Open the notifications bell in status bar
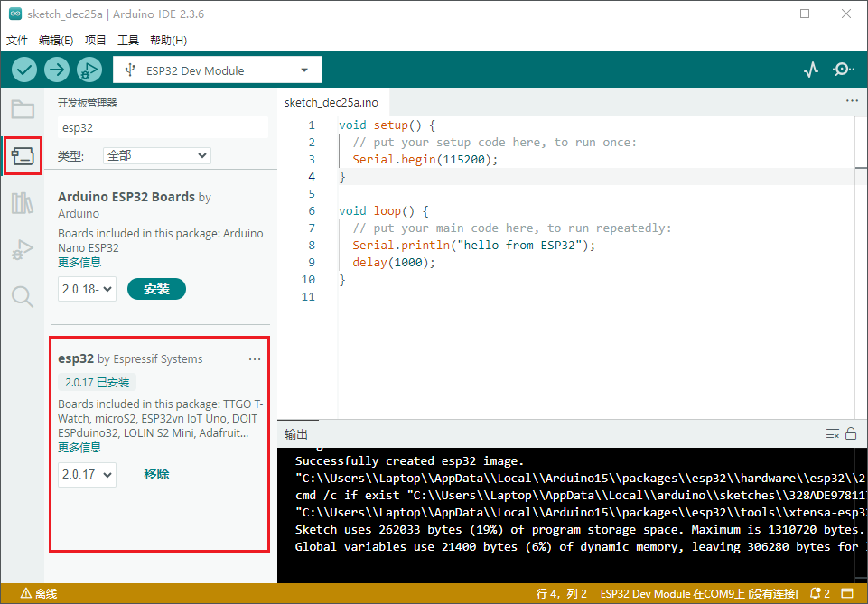The image size is (868, 604). point(819,593)
